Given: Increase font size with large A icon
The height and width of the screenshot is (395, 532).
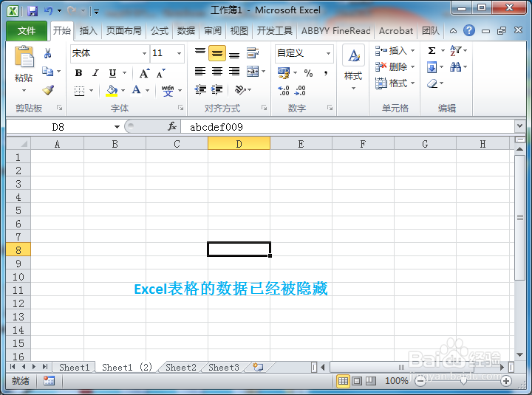Looking at the screenshot, I should click(x=144, y=73).
